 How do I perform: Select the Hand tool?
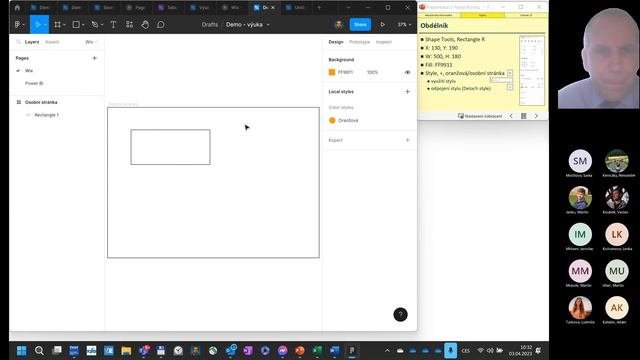coord(145,24)
